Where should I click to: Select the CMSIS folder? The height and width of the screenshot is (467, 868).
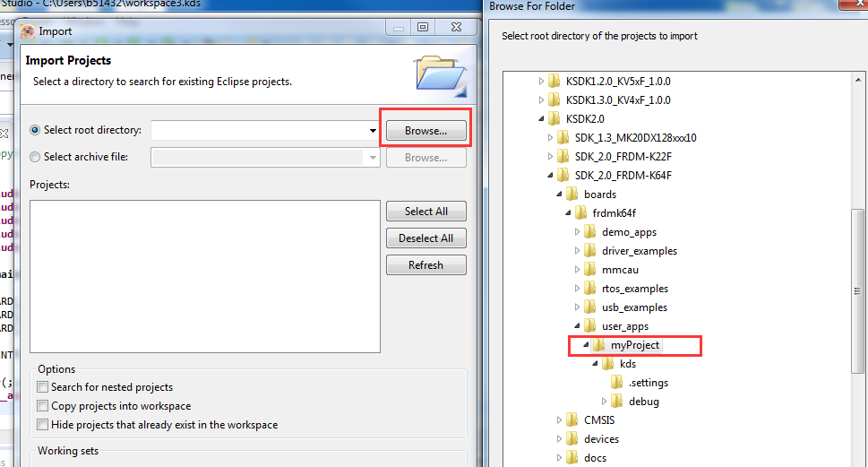tap(599, 420)
